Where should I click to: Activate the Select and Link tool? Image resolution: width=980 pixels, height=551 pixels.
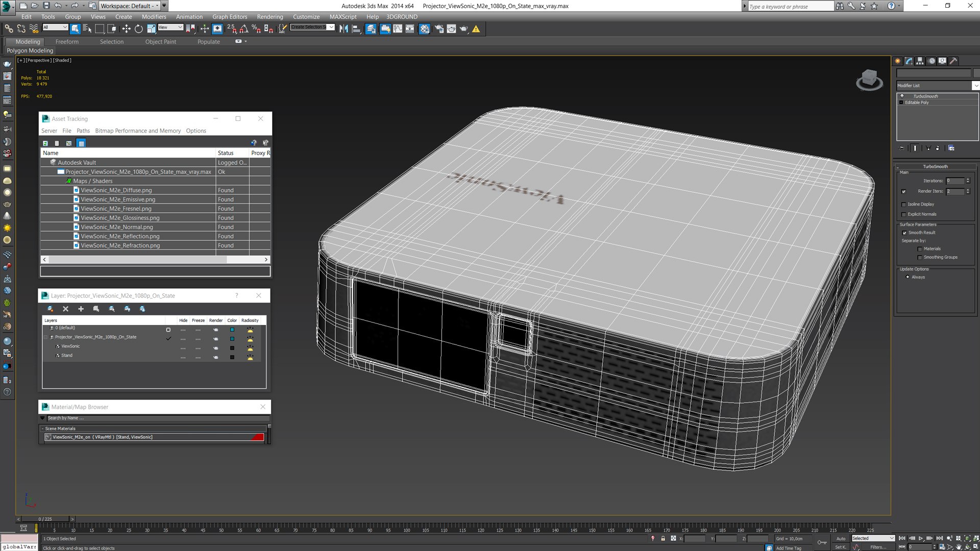9,29
